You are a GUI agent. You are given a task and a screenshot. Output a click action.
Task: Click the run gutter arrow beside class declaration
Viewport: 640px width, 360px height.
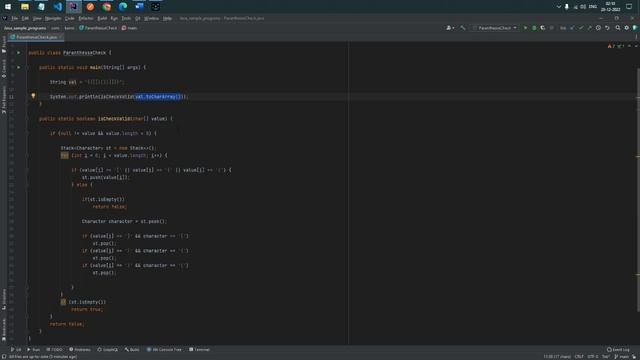point(18,53)
